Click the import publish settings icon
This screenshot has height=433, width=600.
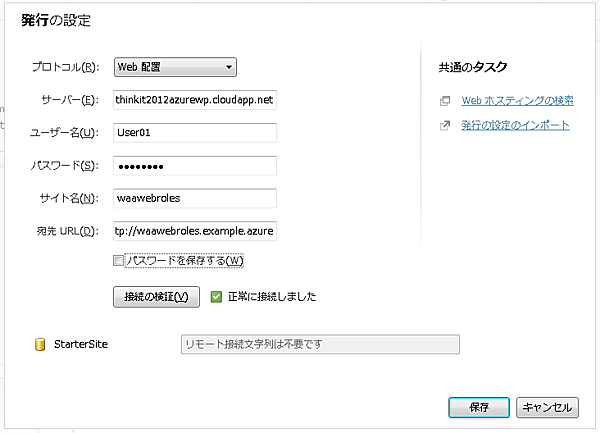point(444,126)
